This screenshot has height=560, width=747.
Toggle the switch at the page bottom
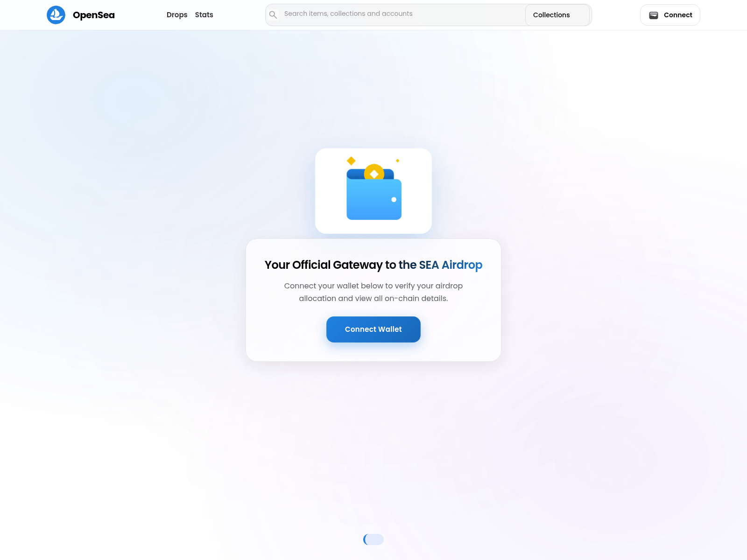373,539
